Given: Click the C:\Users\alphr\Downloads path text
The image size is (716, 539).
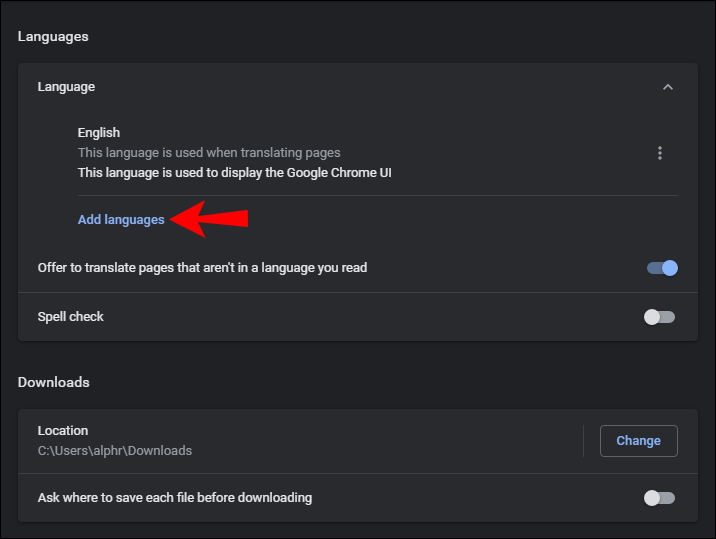Looking at the screenshot, I should (115, 451).
